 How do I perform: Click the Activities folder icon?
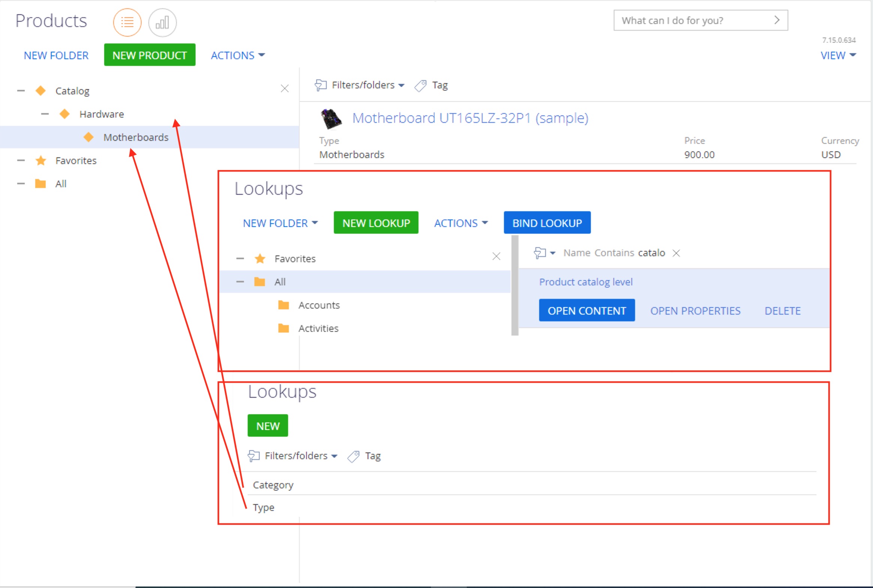[x=284, y=328]
